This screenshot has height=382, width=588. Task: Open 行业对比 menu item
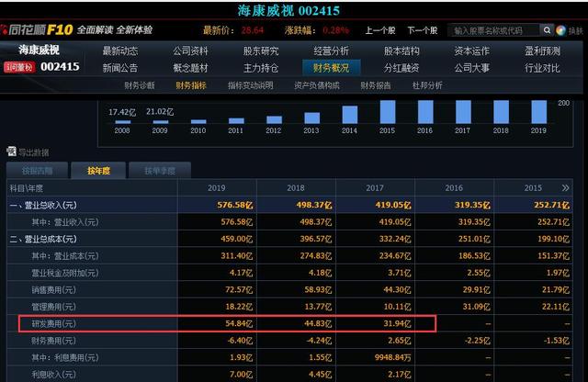542,68
